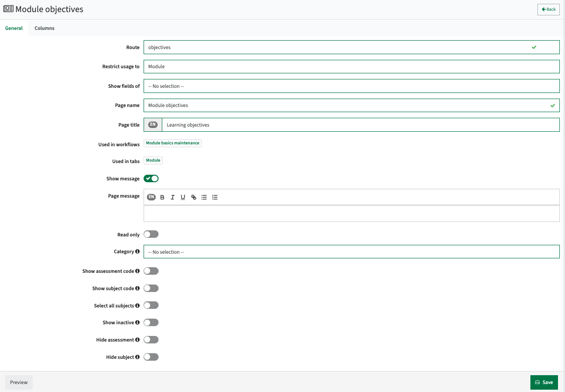Click the EN language badge beside Page title
The width and height of the screenshot is (565, 392).
pyautogui.click(x=153, y=125)
